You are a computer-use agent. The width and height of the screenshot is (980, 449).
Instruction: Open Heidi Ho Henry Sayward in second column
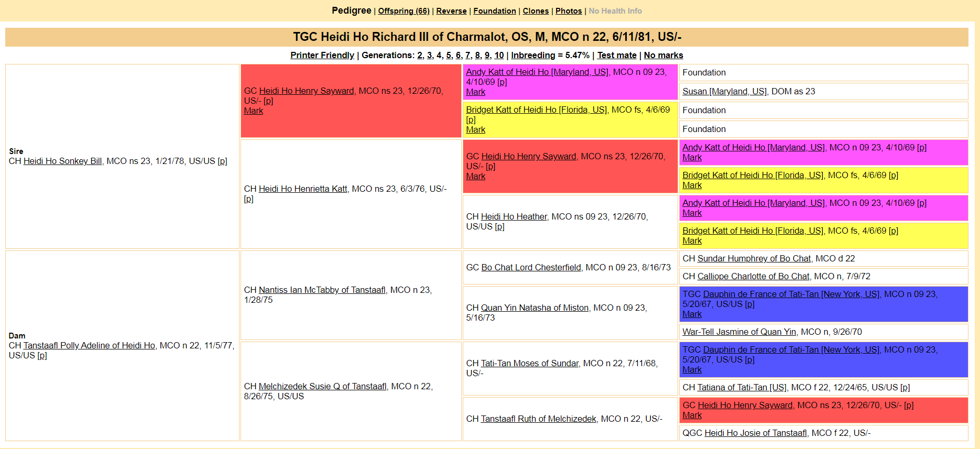(307, 91)
